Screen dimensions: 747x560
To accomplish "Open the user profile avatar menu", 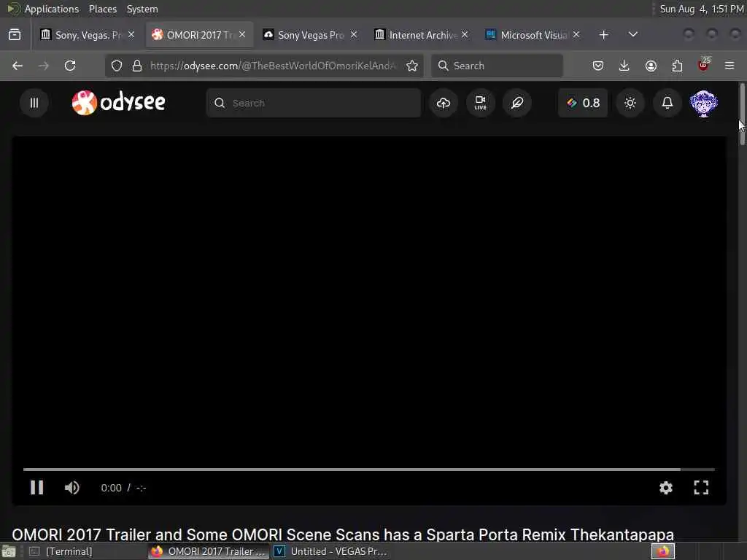I will 704,103.
